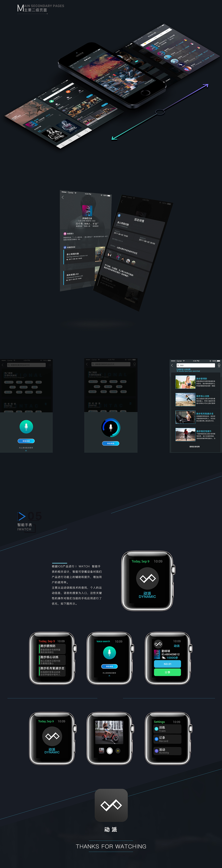Click 4:34 PM clock on 跑步 results screen
This screenshot has height=868, width=222.
(196, 361)
